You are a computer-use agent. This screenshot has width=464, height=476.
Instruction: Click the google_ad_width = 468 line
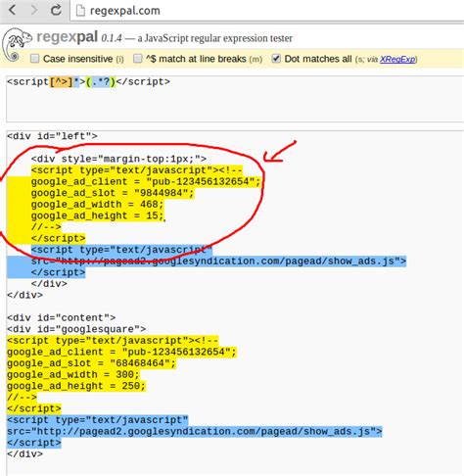pyautogui.click(x=97, y=205)
